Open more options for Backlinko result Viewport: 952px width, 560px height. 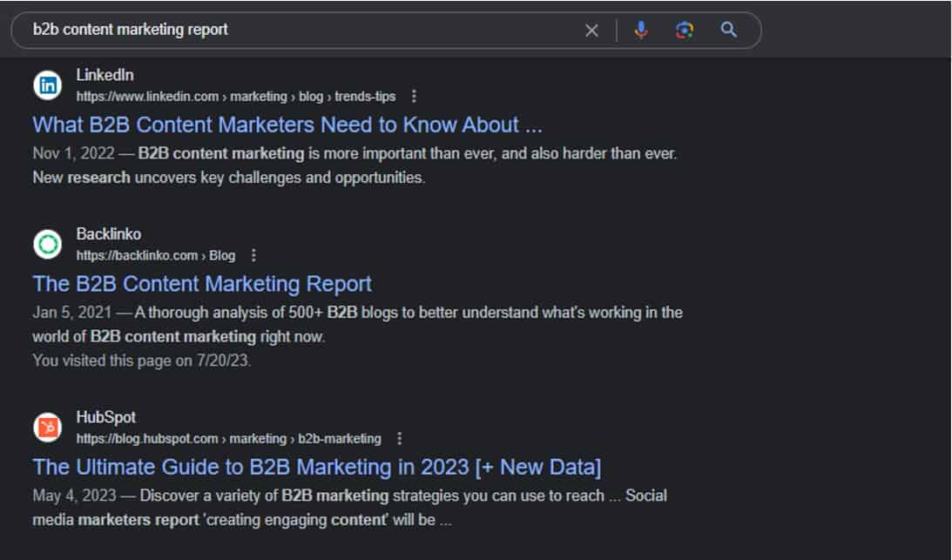coord(253,255)
